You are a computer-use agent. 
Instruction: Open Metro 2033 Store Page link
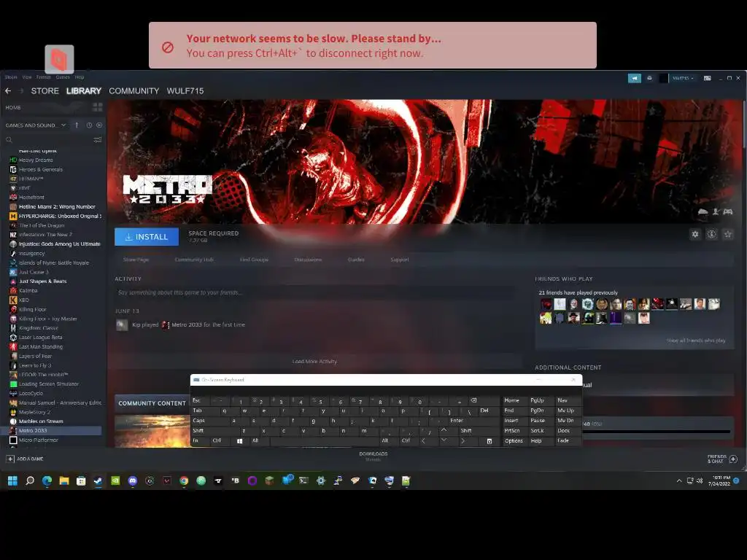pos(136,260)
